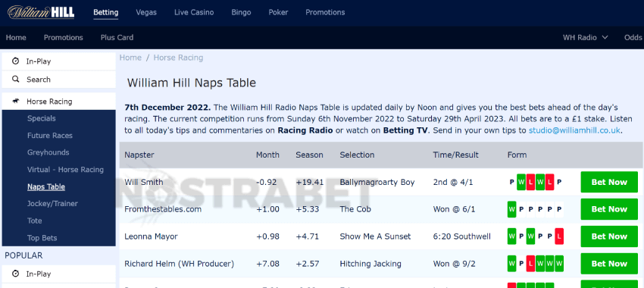
Task: Open Promotions in the secondary nav bar
Action: (x=63, y=37)
